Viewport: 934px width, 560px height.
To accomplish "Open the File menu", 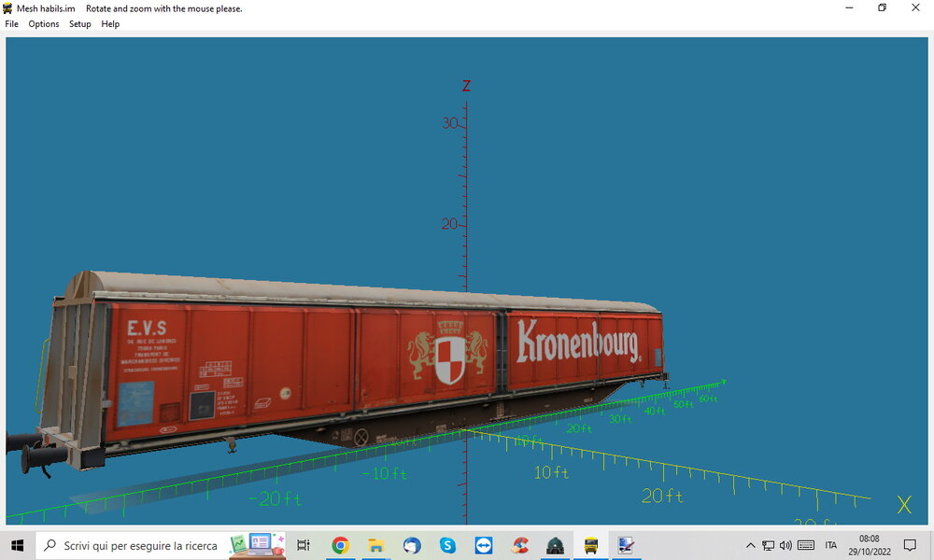I will tap(11, 24).
